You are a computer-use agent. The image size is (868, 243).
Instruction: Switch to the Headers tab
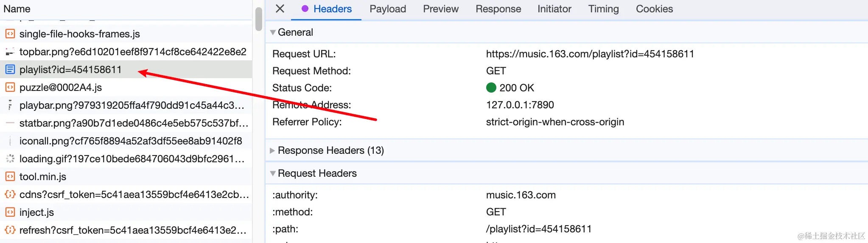[327, 9]
